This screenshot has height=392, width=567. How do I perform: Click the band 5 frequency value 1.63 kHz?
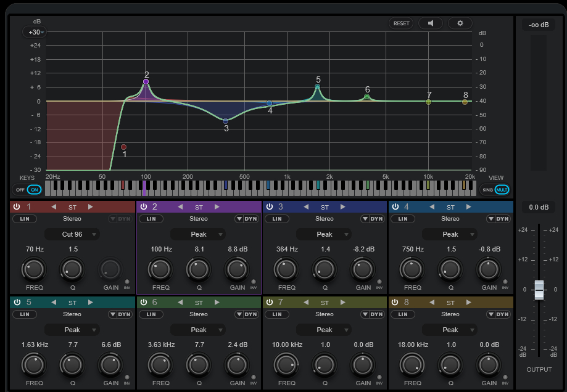pos(34,345)
